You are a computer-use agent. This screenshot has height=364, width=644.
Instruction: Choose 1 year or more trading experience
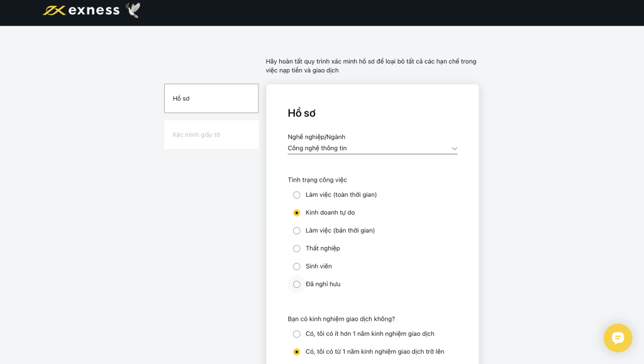(x=297, y=351)
